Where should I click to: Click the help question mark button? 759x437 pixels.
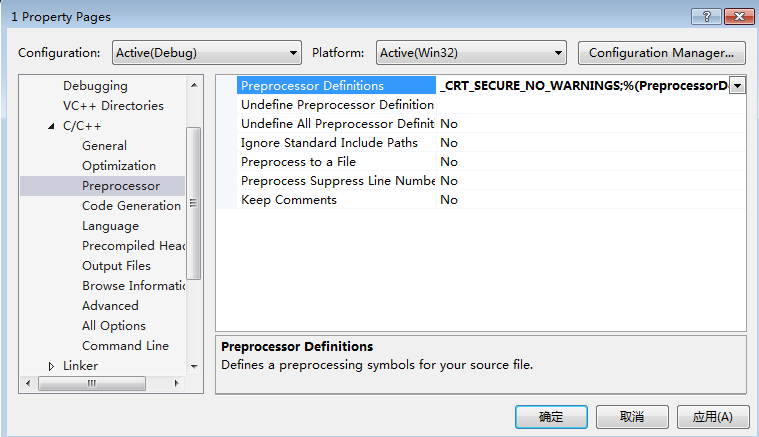(x=706, y=16)
